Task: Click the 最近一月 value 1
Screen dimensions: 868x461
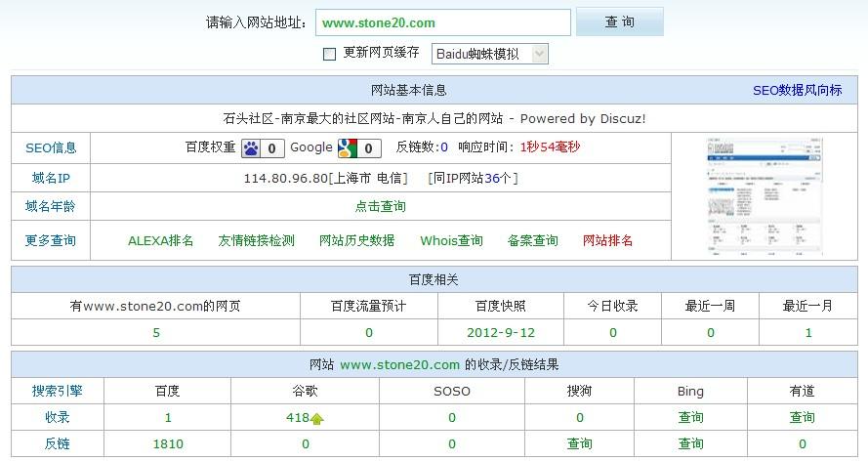Action: [808, 333]
